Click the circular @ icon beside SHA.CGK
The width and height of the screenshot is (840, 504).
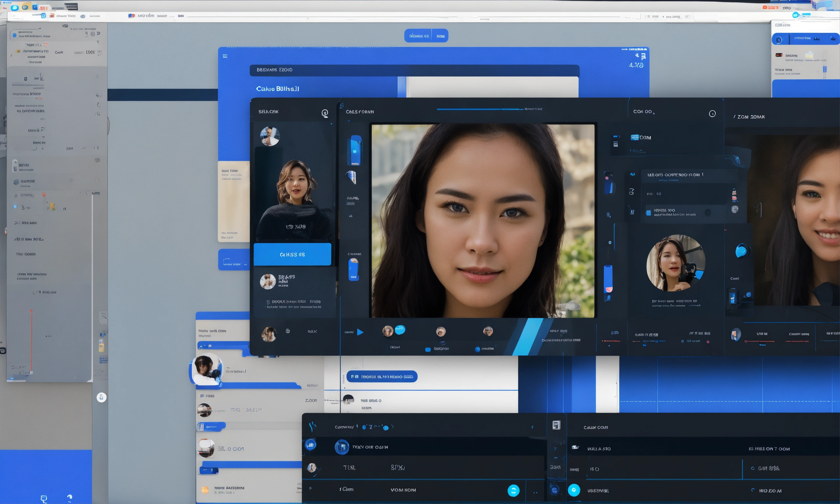coord(325,113)
